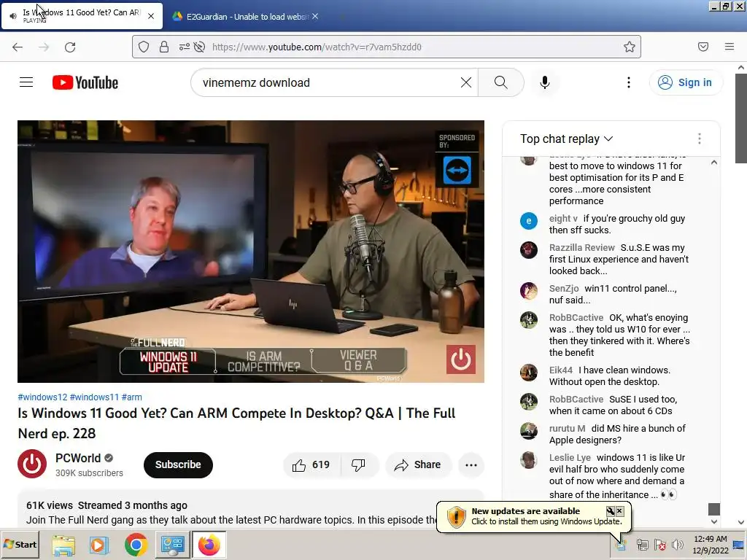Expand the Top chat replay dropdown

566,139
